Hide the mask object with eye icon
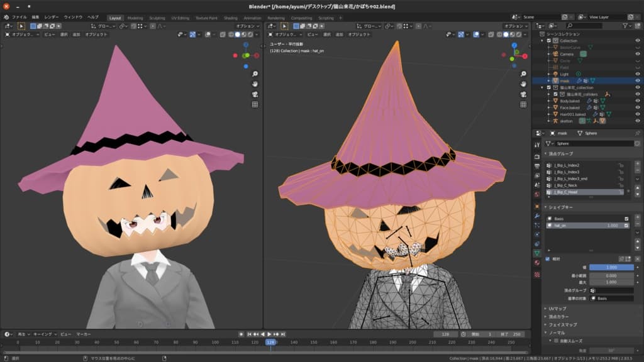This screenshot has width=644, height=362. click(638, 80)
